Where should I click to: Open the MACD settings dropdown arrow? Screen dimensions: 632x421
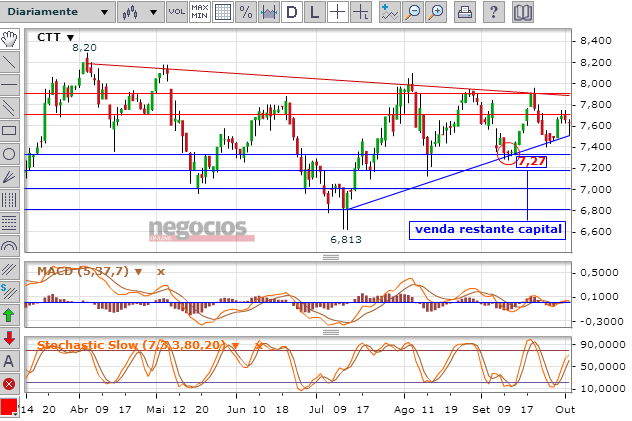138,272
